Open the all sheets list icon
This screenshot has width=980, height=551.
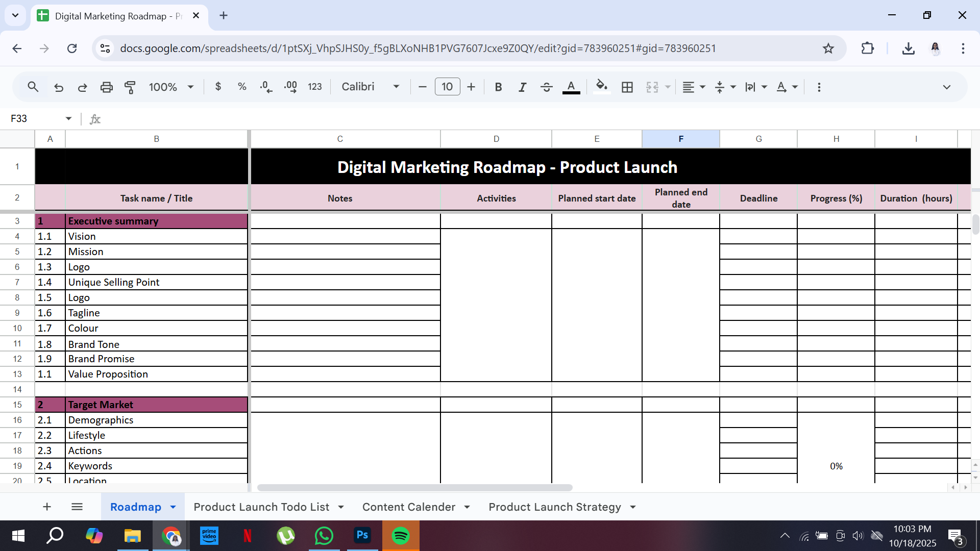77,507
